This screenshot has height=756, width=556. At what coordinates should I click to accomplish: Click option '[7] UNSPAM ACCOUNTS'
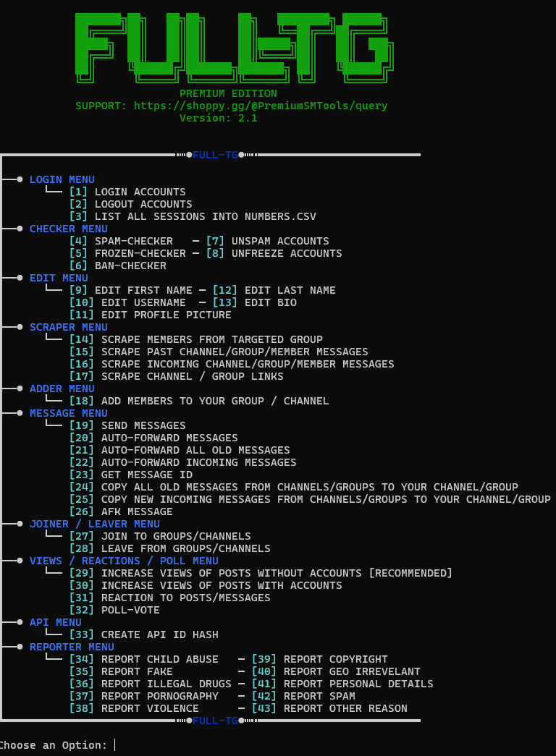pyautogui.click(x=267, y=241)
